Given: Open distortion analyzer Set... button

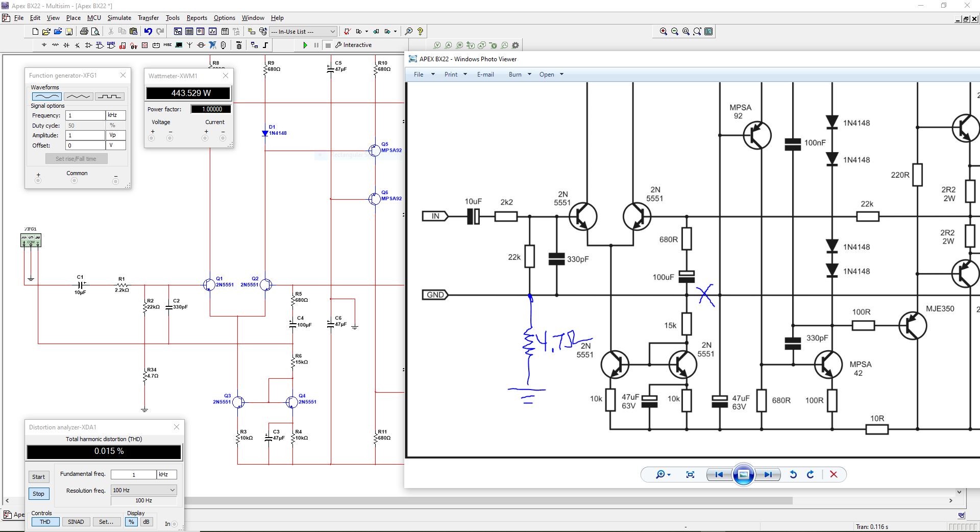Looking at the screenshot, I should [x=106, y=522].
